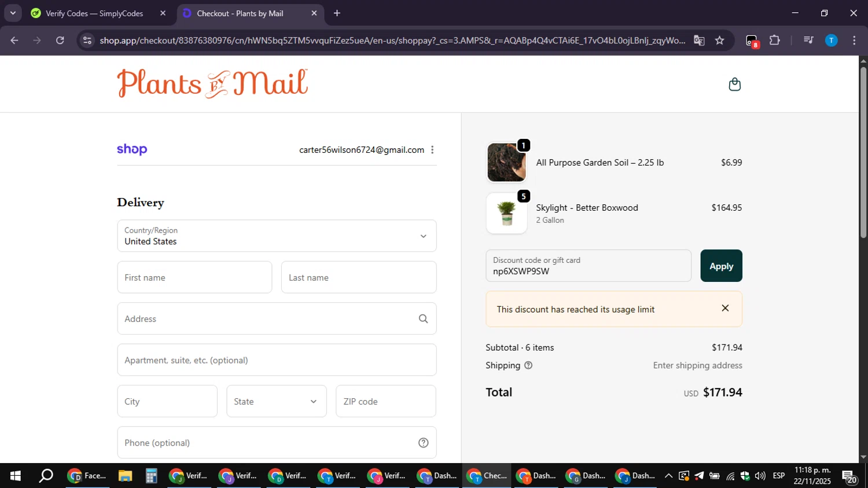Click the browser address bar URL
Image resolution: width=868 pixels, height=488 pixels.
pos(392,41)
